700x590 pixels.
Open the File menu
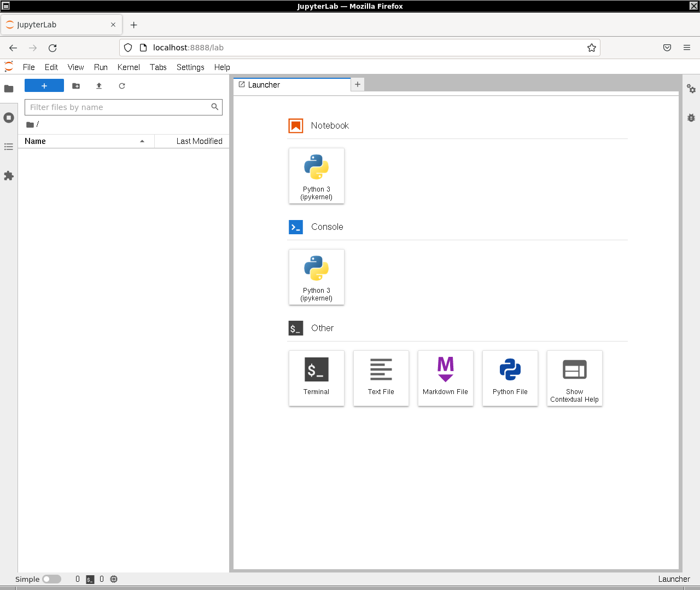(29, 67)
